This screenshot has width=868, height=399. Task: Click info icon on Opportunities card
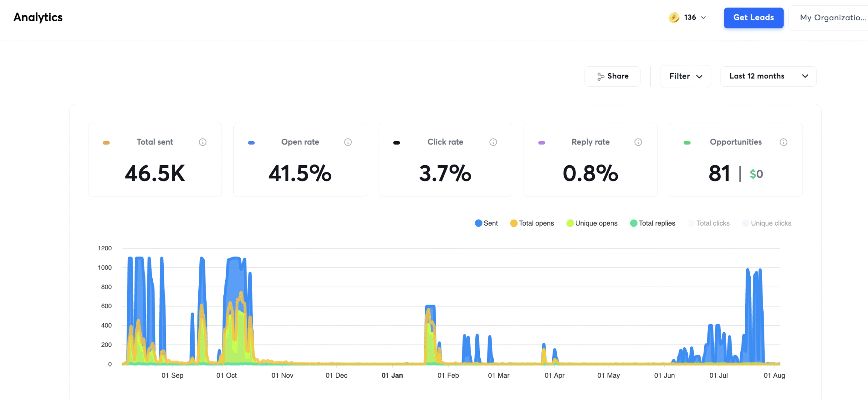pyautogui.click(x=783, y=142)
